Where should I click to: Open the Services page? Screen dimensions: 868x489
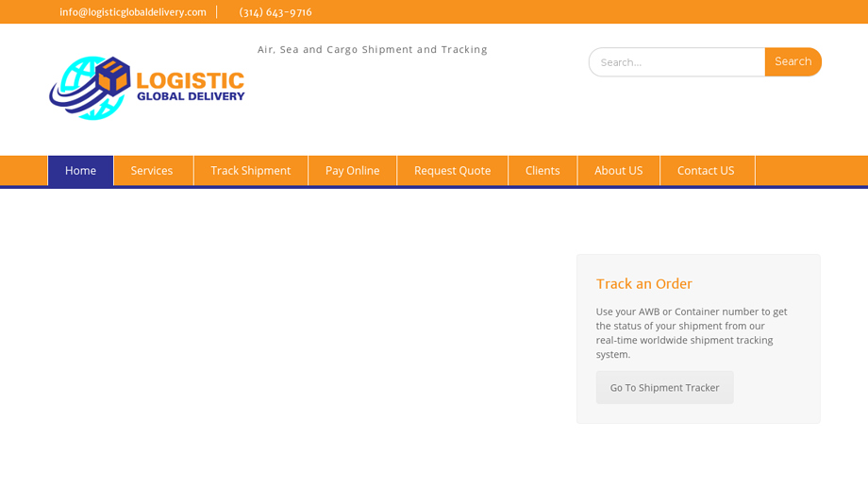152,171
